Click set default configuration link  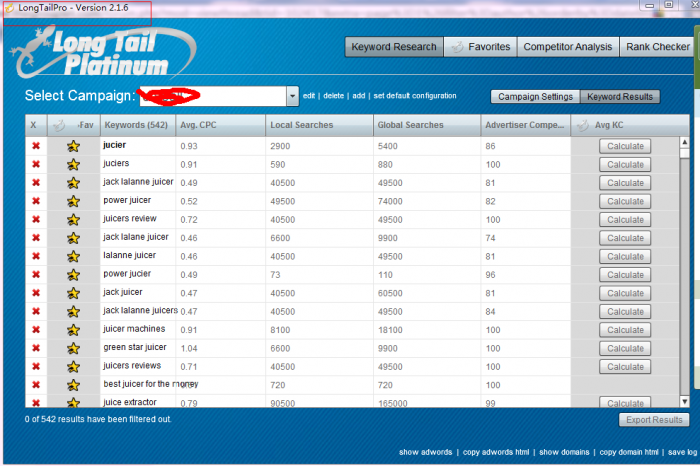(x=415, y=96)
